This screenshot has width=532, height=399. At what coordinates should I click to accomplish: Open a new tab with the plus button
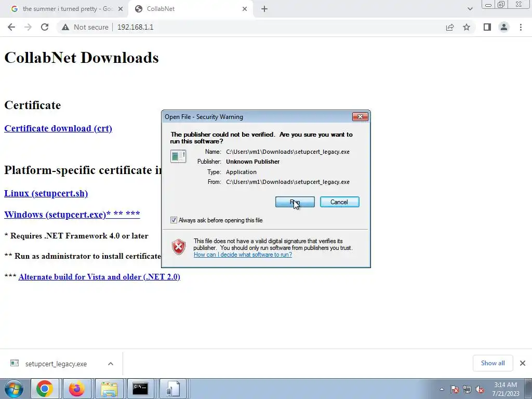[264, 9]
